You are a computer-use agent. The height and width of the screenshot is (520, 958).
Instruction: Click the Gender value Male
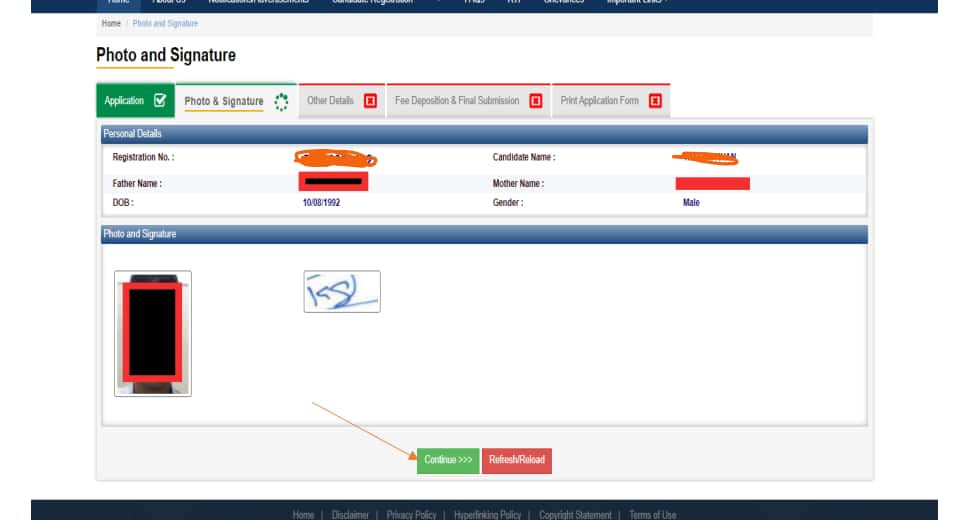point(691,202)
